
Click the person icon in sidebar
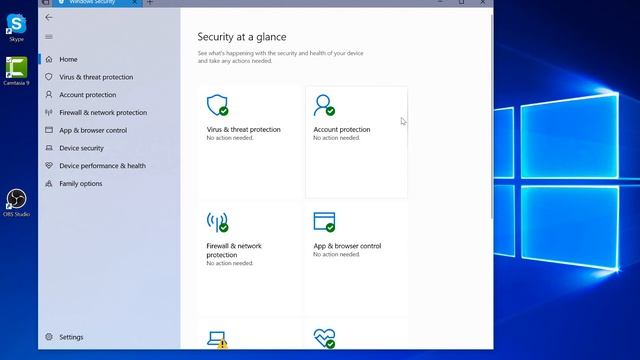tap(49, 95)
